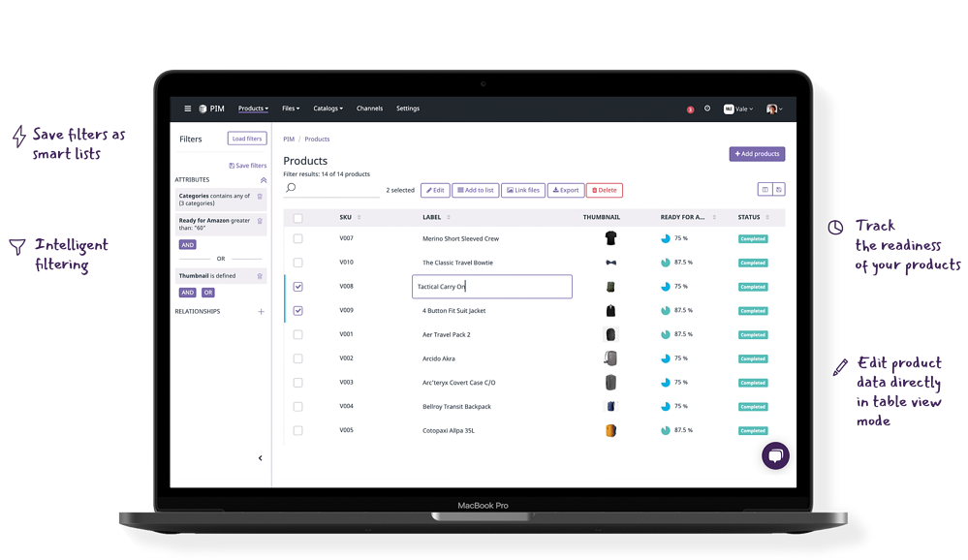Check the V004 row checkbox
The image size is (968, 560).
tap(298, 407)
